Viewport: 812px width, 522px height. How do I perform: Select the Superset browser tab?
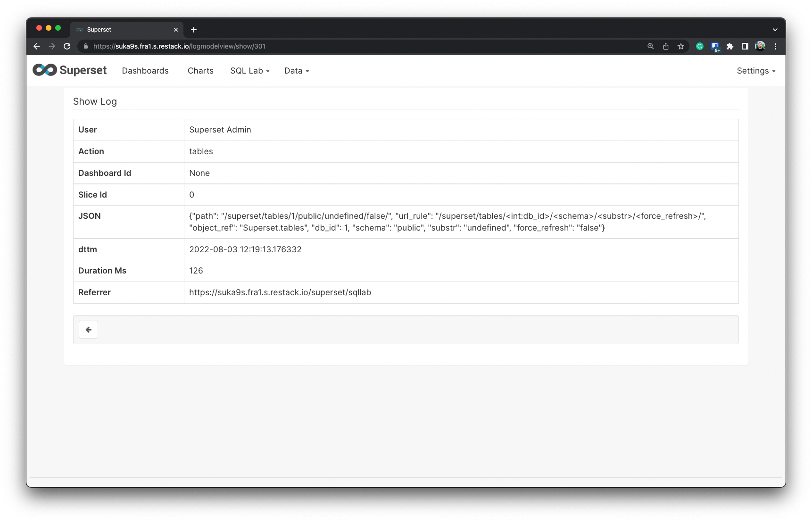coord(126,30)
